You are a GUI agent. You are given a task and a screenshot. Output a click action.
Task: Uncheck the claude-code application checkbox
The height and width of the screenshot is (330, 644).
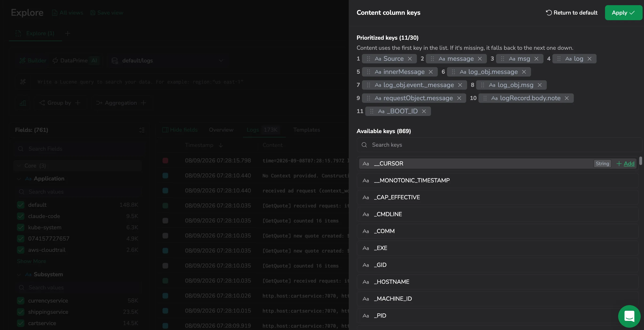click(x=21, y=216)
